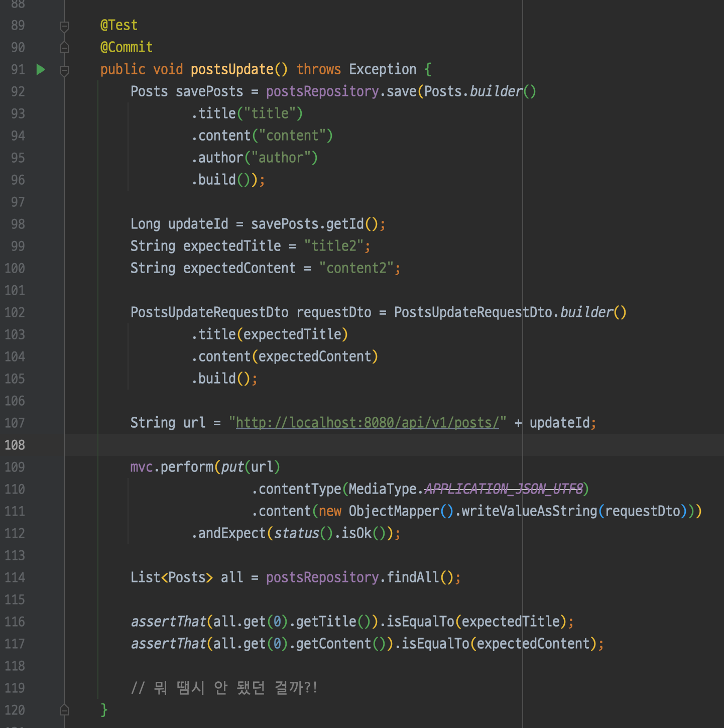This screenshot has width=724, height=728.
Task: Click fold end marker at line 120
Action: [x=64, y=710]
